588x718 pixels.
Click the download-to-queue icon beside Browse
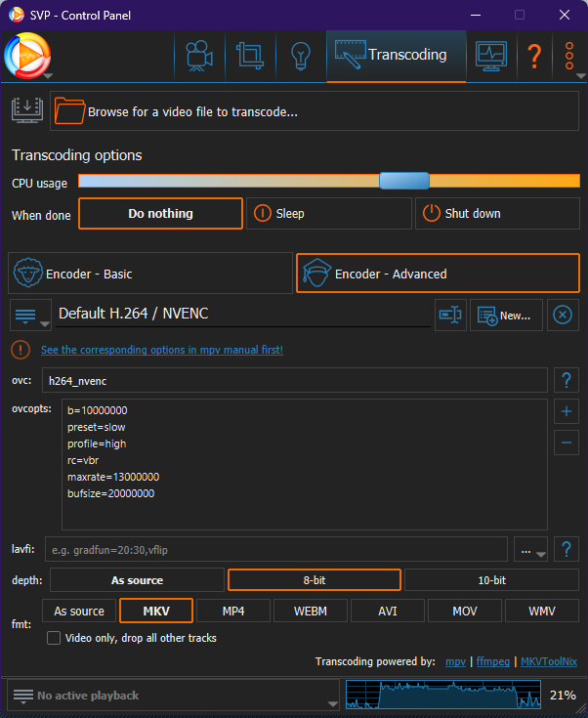coord(26,110)
